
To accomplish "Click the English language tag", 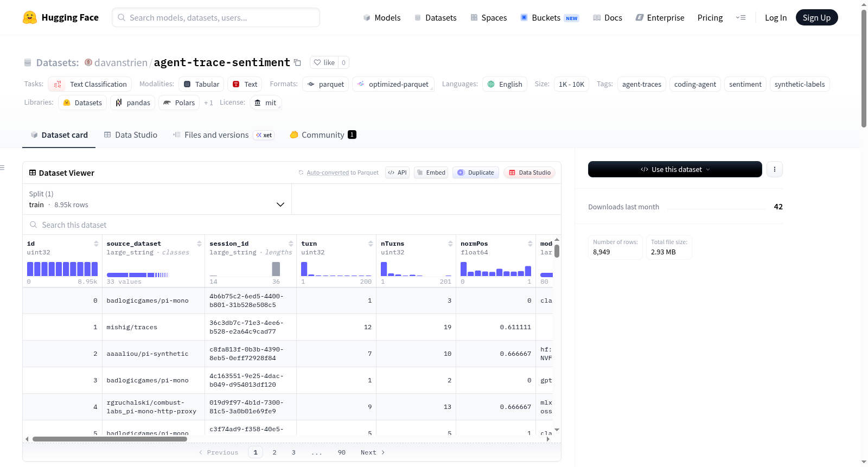I will point(505,84).
